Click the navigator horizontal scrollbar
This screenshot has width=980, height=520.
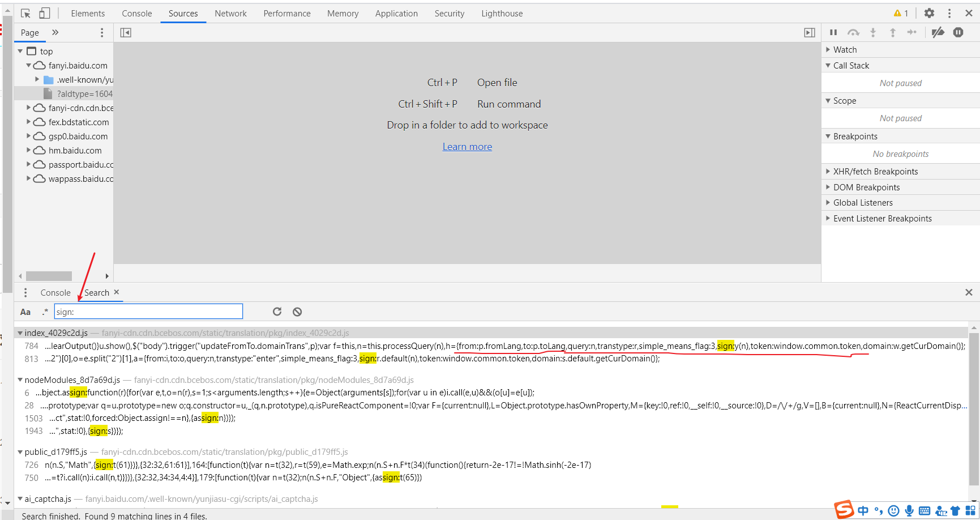pyautogui.click(x=49, y=276)
